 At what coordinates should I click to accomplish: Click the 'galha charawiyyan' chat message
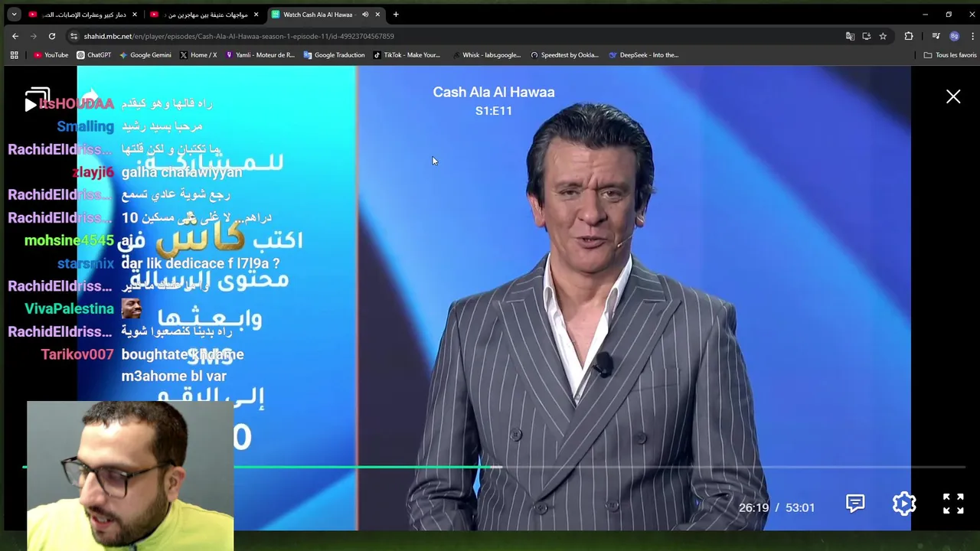click(x=181, y=172)
